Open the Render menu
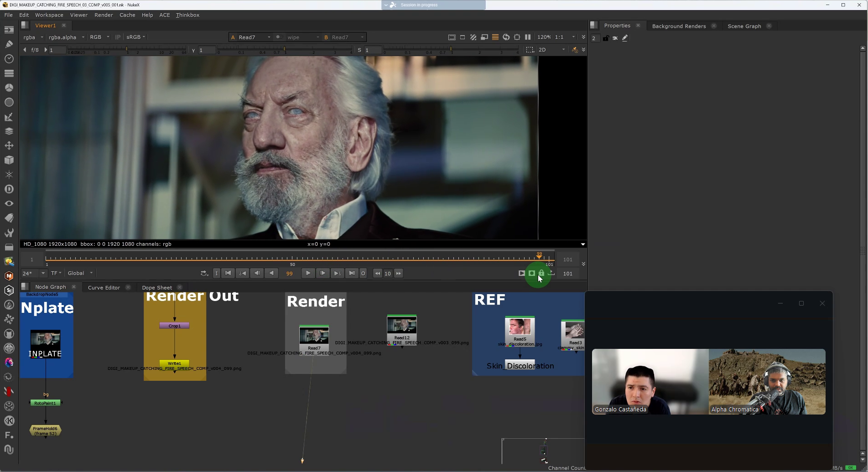Viewport: 868px width, 472px height. coord(104,15)
